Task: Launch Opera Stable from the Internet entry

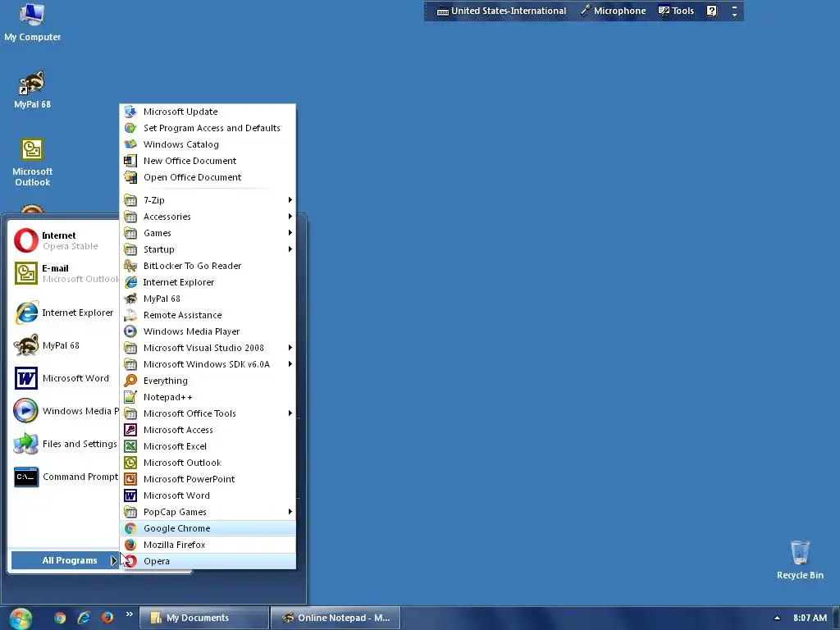Action: click(64, 240)
